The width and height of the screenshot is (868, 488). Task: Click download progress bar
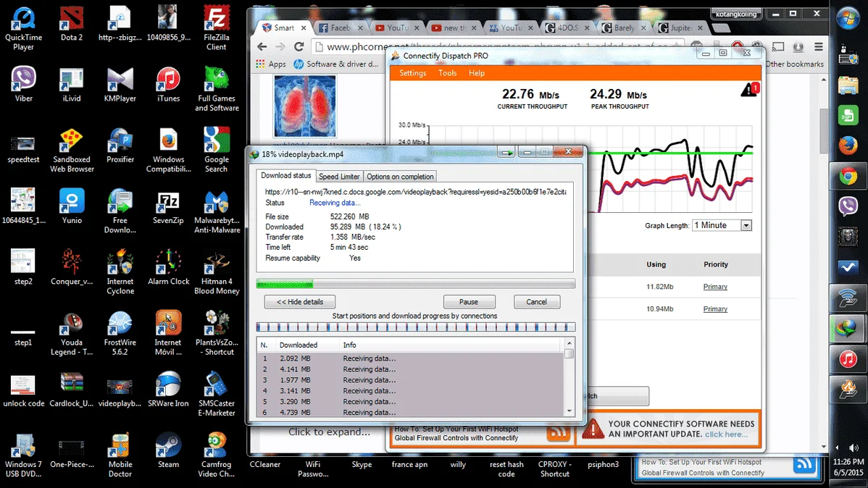click(x=416, y=284)
